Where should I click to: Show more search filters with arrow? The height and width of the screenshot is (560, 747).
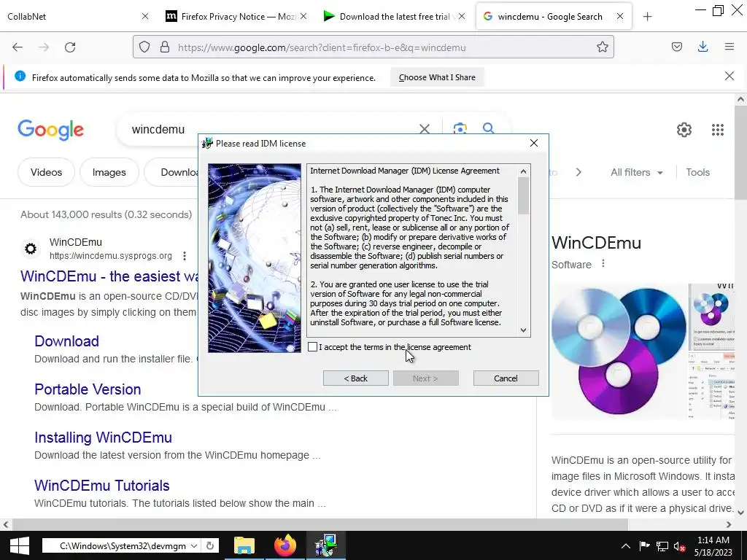click(x=578, y=172)
